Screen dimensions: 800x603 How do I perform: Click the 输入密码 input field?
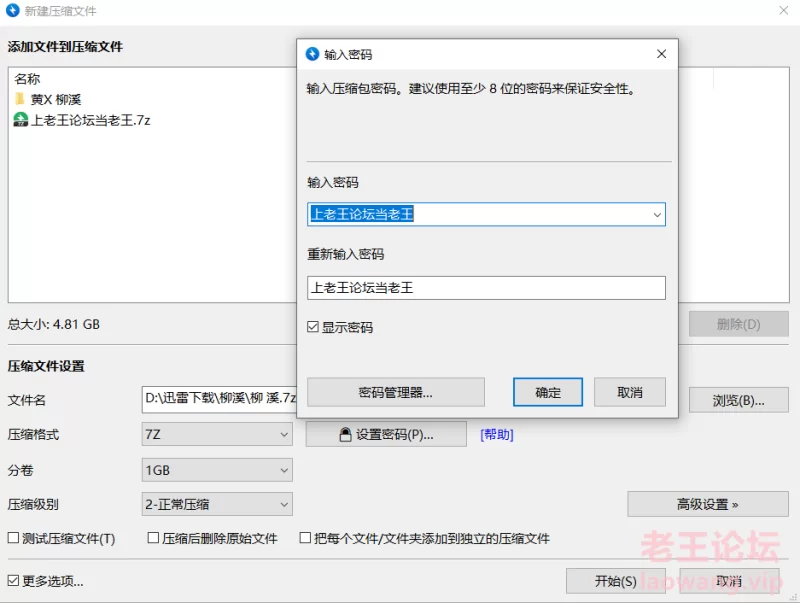[486, 214]
